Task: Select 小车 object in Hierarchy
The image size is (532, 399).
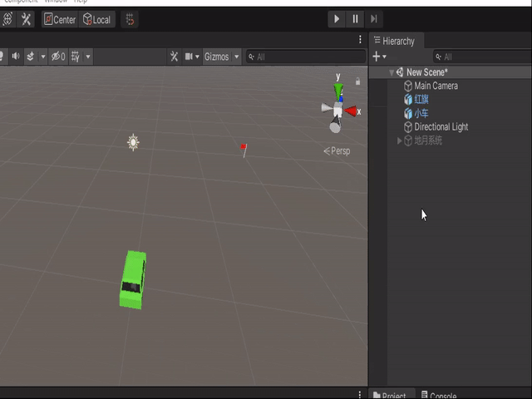Action: coord(421,113)
